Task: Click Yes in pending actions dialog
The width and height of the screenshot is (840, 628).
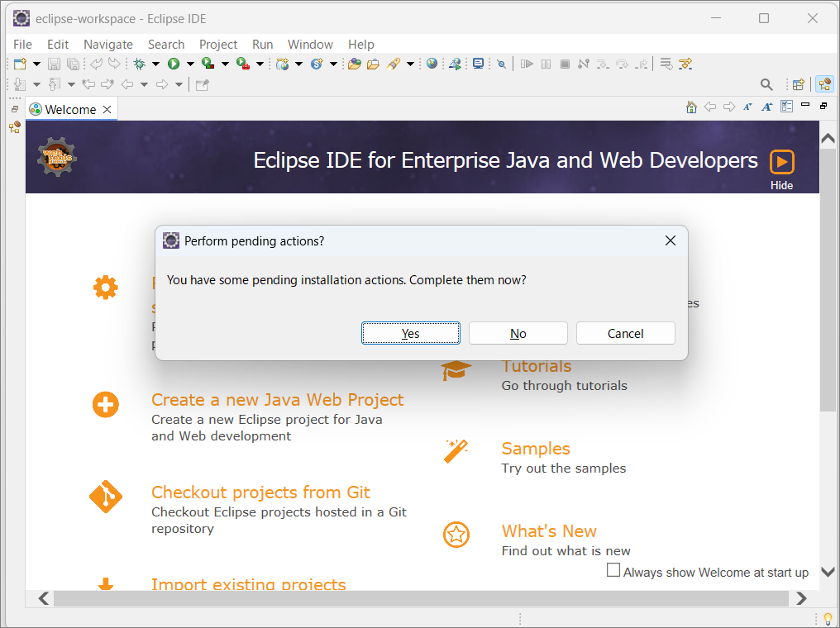Action: tap(411, 333)
